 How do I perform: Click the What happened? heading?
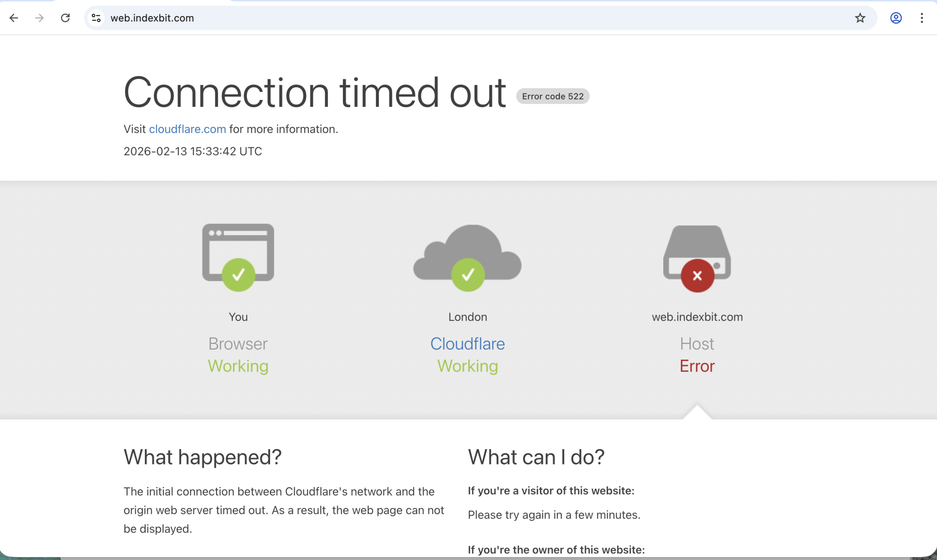[x=202, y=457]
